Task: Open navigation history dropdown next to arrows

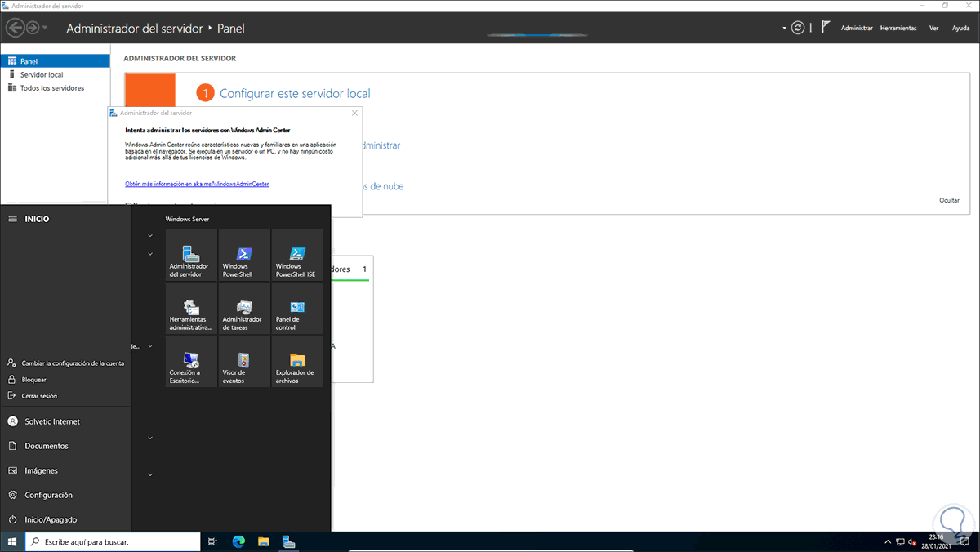Action: pos(45,28)
